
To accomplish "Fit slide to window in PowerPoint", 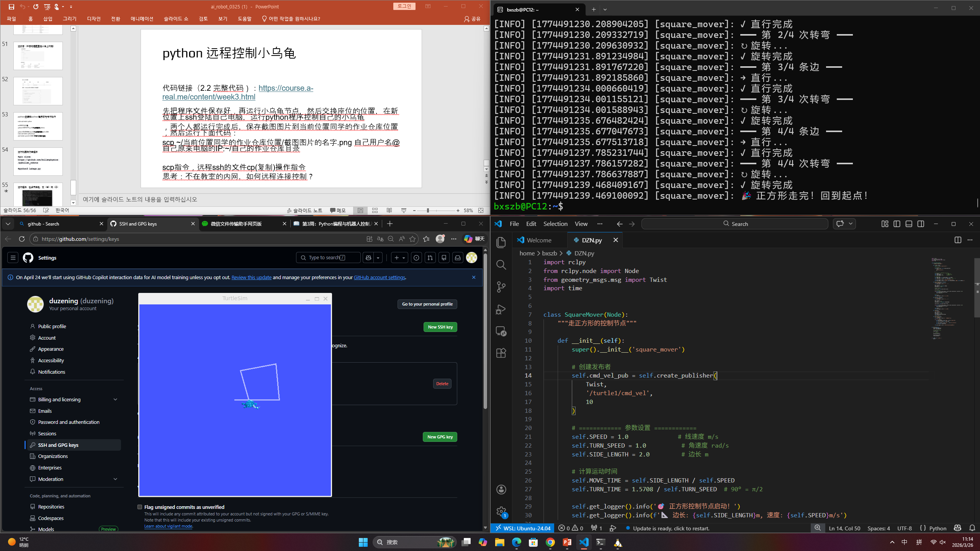I will (481, 210).
